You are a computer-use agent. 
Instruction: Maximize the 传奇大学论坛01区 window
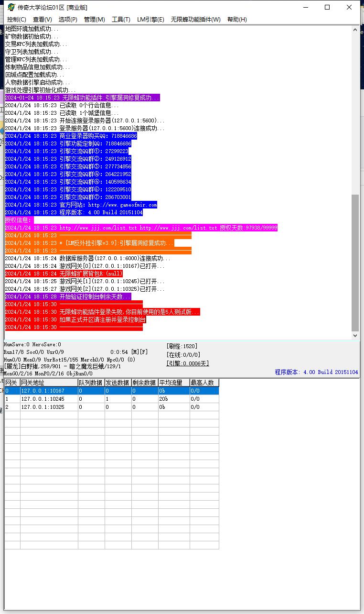(327, 7)
